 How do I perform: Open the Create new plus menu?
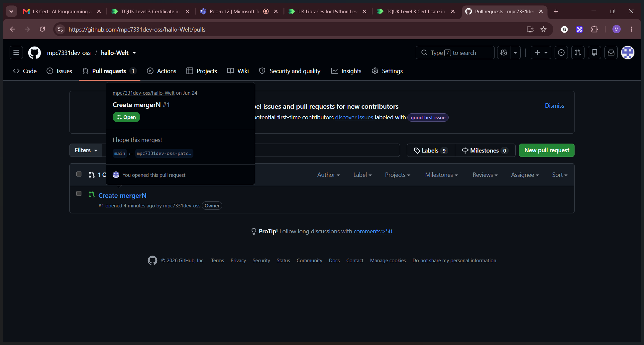[x=541, y=53]
